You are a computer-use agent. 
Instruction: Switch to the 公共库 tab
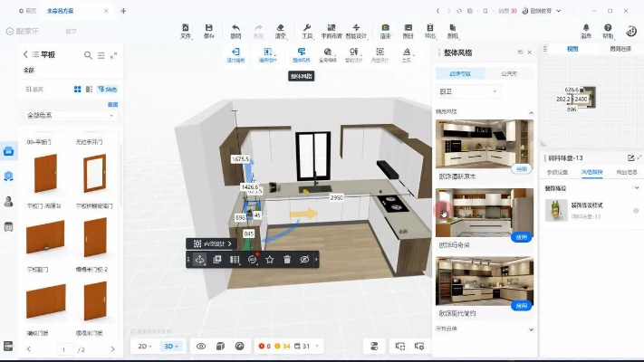click(x=508, y=73)
